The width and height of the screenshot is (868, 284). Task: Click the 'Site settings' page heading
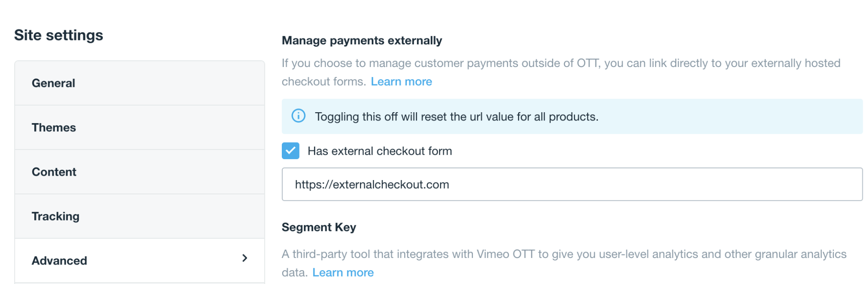pos(59,35)
